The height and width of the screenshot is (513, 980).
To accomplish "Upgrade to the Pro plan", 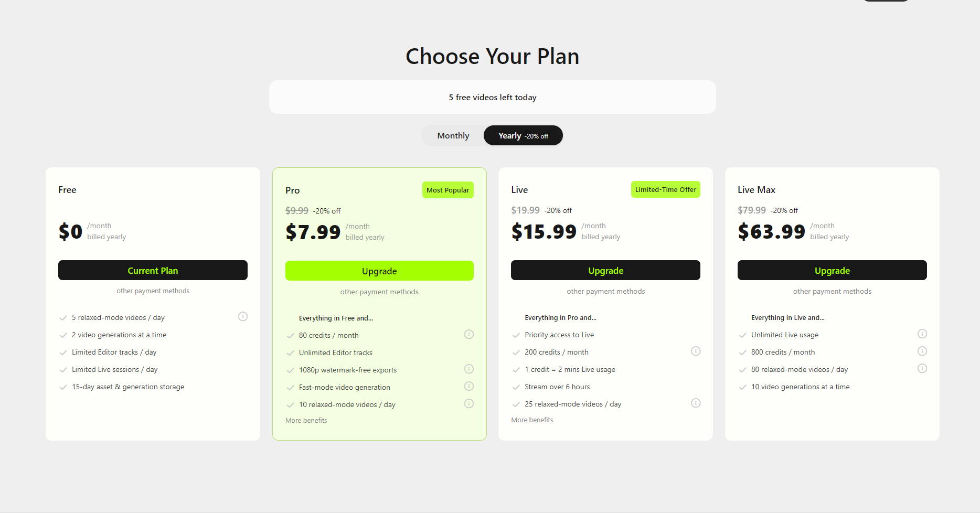I will click(x=379, y=271).
